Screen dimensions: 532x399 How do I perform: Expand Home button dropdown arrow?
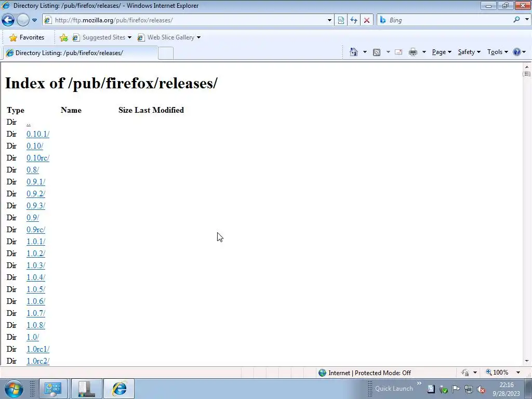click(x=365, y=52)
